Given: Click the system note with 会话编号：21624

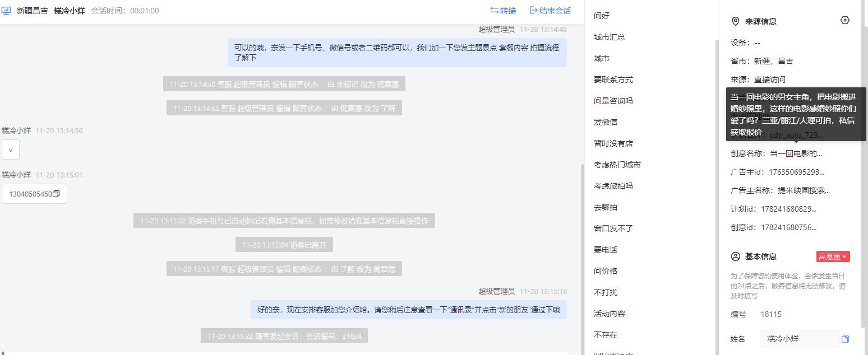Looking at the screenshot, I should click(x=284, y=336).
